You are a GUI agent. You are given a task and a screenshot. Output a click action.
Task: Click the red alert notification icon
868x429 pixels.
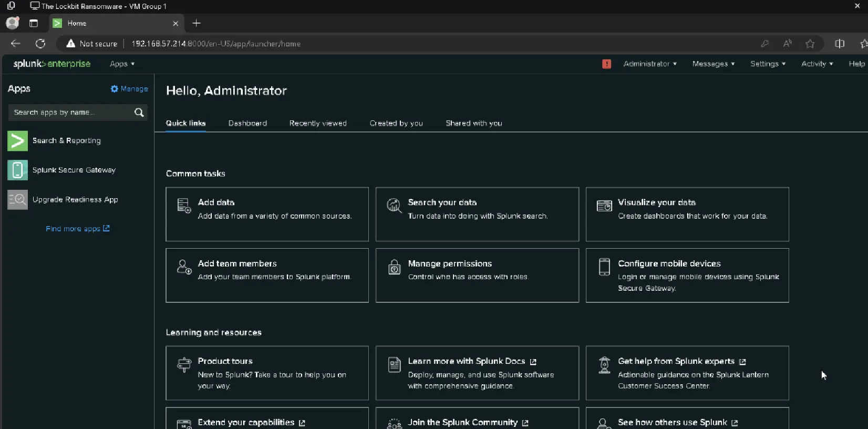point(606,64)
